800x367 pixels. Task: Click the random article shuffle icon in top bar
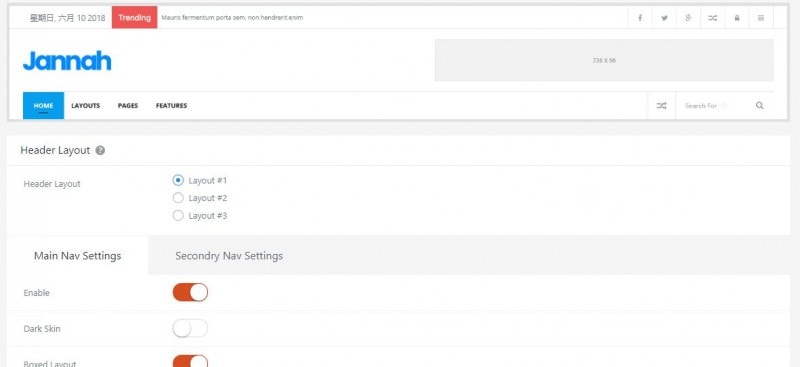coord(713,18)
